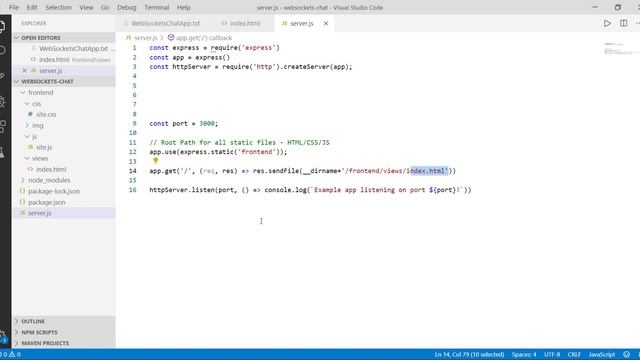Collapse the views folder
Image resolution: width=640 pixels, height=360 pixels.
[x=40, y=158]
